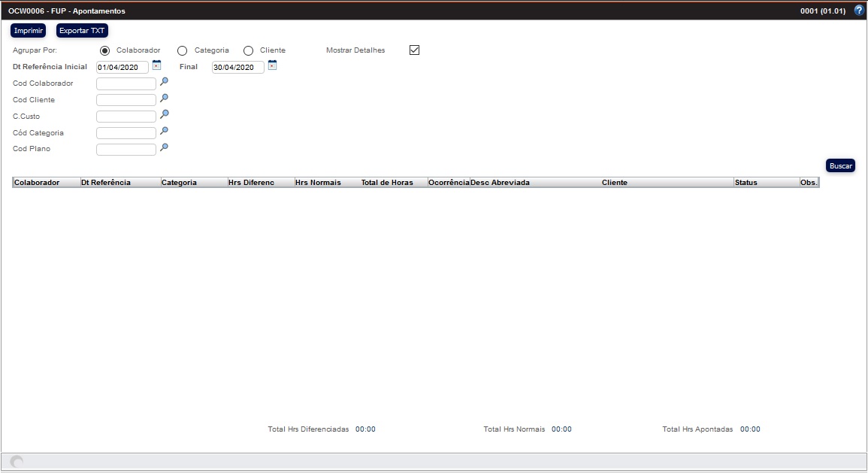Click magnifier lookup beside Cod Plano

164,148
